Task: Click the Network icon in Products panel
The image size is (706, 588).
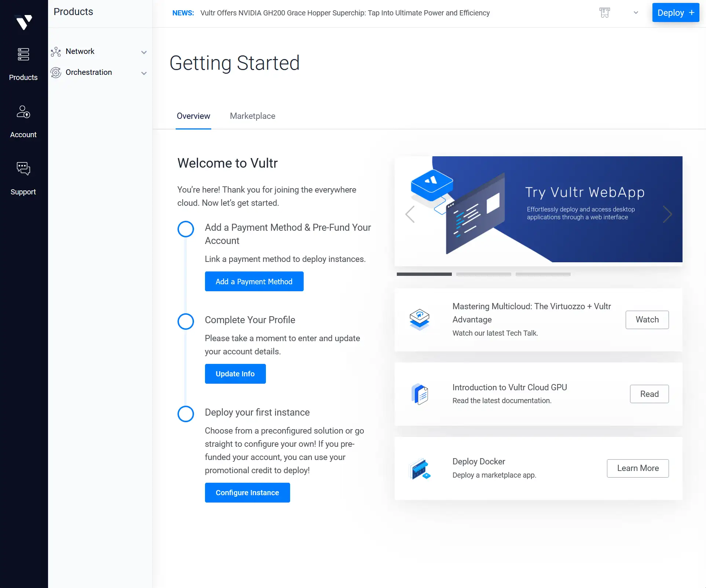Action: point(56,52)
